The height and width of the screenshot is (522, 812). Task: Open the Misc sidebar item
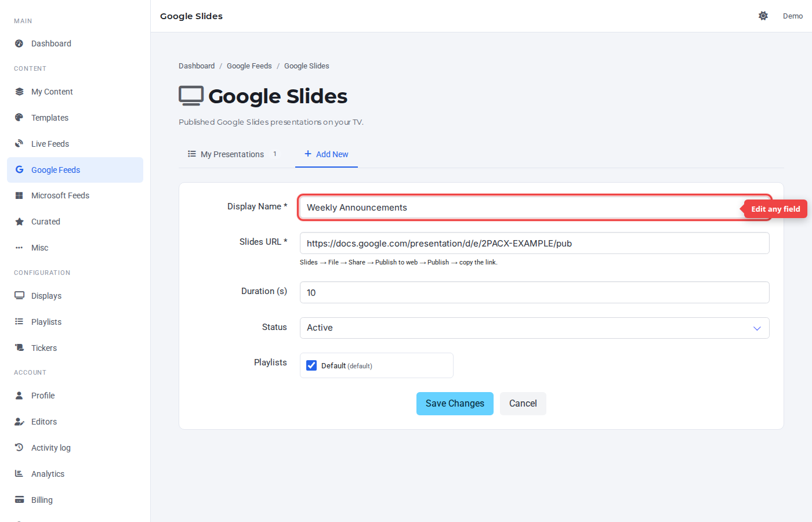(x=75, y=248)
